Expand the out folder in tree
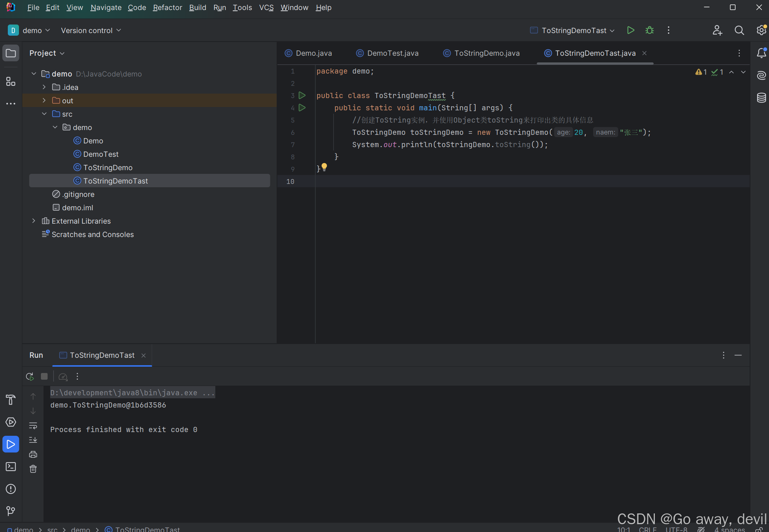Screen dimensions: 769x532 coord(44,101)
